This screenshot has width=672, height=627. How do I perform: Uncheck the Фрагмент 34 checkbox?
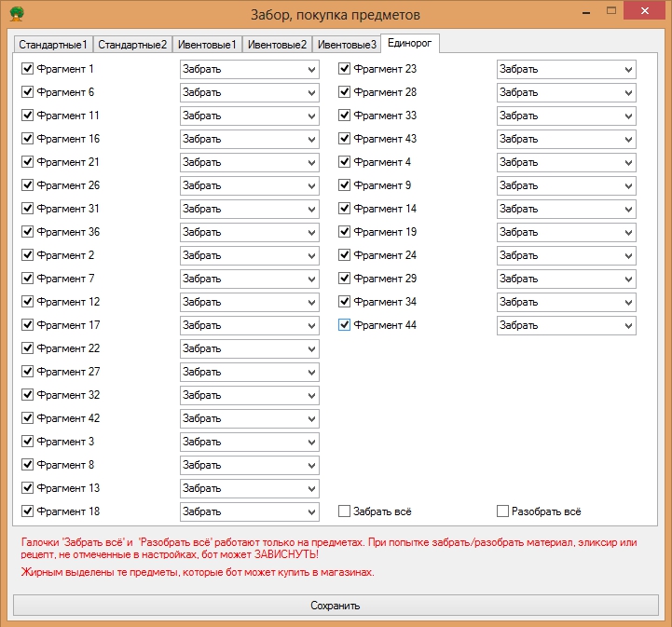[x=345, y=302]
